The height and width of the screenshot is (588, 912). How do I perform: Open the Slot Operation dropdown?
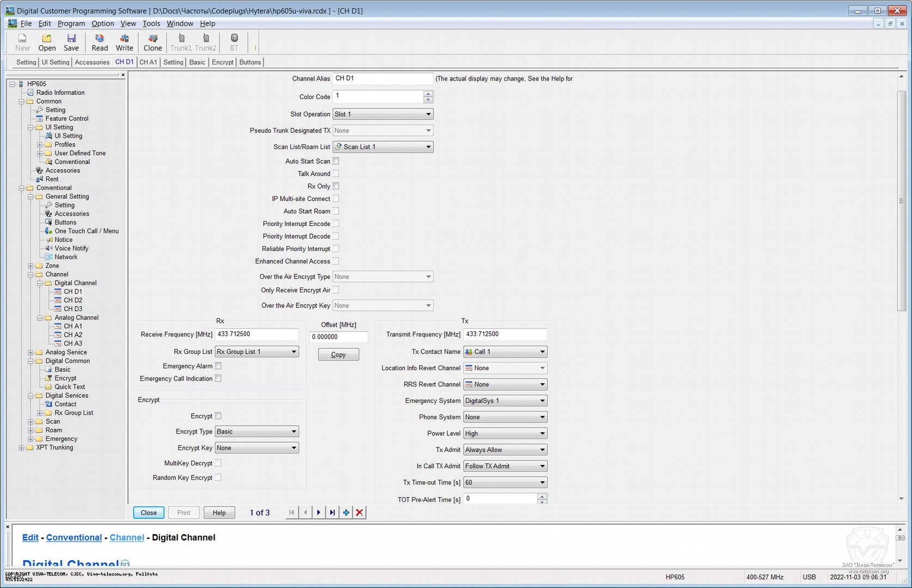pos(428,114)
